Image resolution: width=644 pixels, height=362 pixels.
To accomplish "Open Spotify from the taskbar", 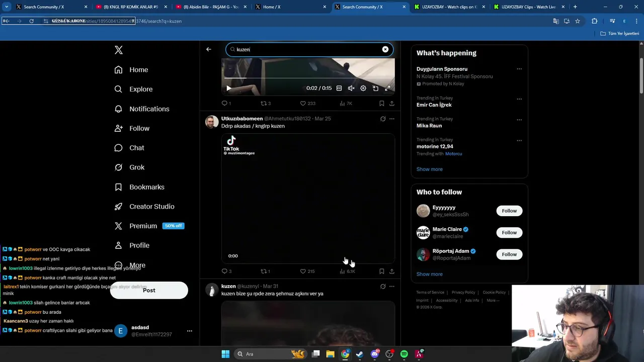I will [404, 354].
